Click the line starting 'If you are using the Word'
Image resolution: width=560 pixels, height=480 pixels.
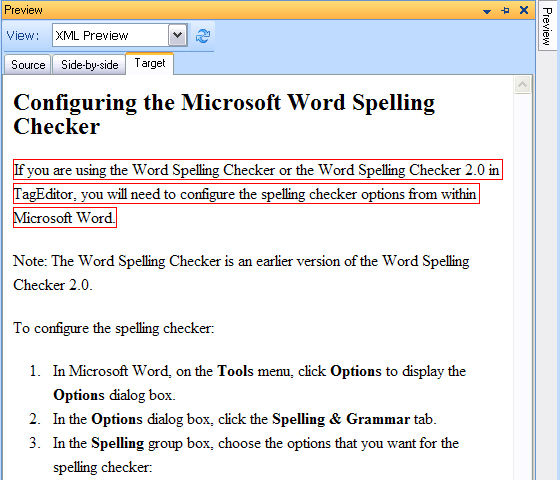pos(258,170)
